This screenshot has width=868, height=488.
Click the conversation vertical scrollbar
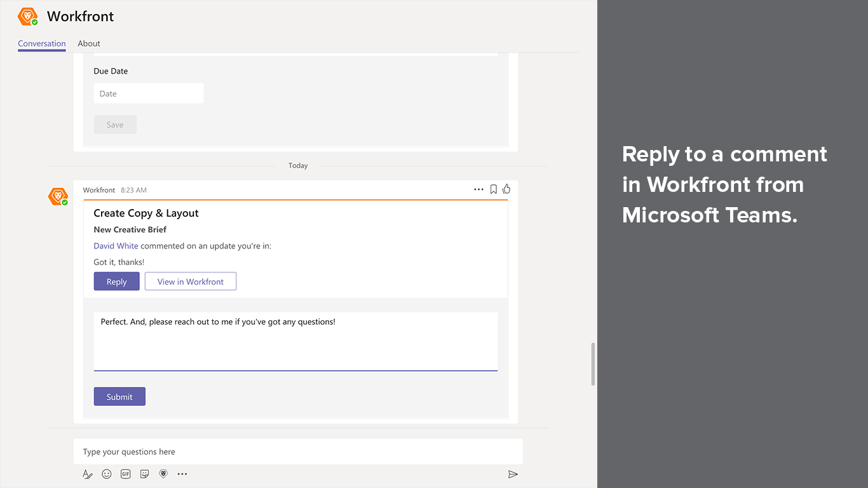[x=593, y=364]
